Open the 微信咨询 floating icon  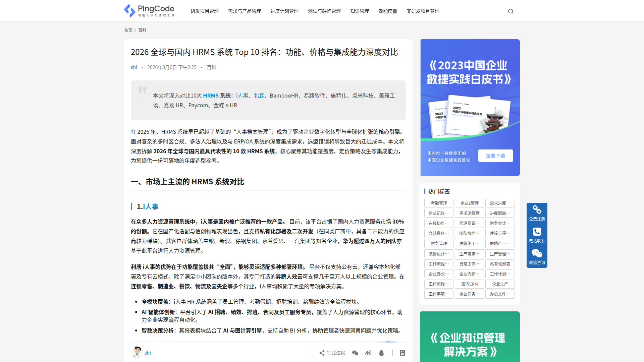click(537, 257)
